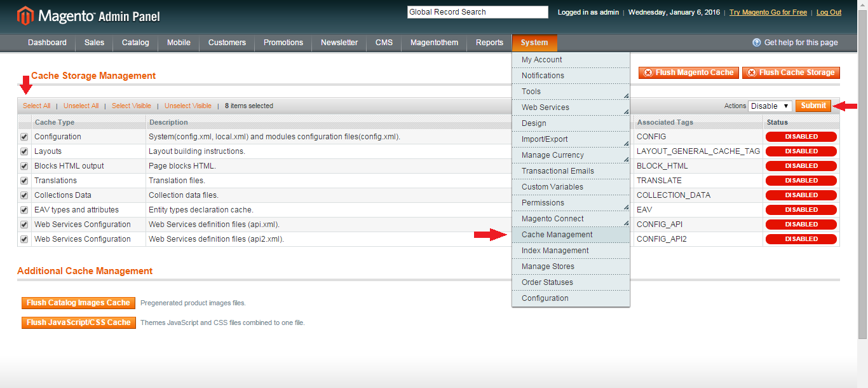This screenshot has height=388, width=868.
Task: Click the LAYOUT_GENERAL_CACHE_TAG cell
Action: [698, 151]
